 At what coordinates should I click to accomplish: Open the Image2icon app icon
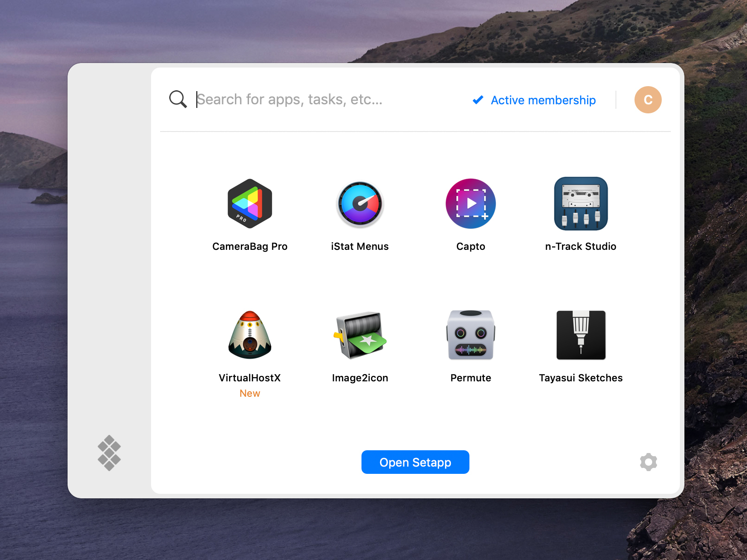click(x=360, y=335)
